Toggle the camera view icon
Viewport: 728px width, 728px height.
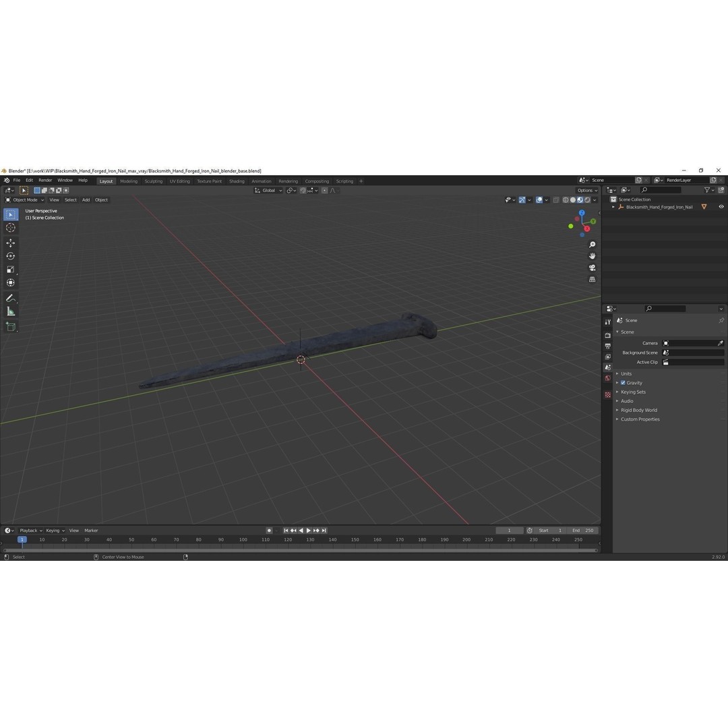click(592, 268)
